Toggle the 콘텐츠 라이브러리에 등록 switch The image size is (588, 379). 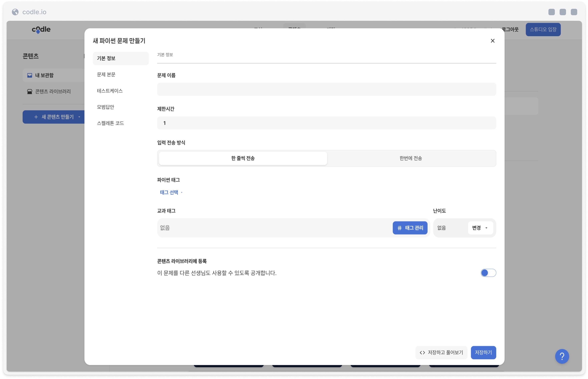point(488,273)
